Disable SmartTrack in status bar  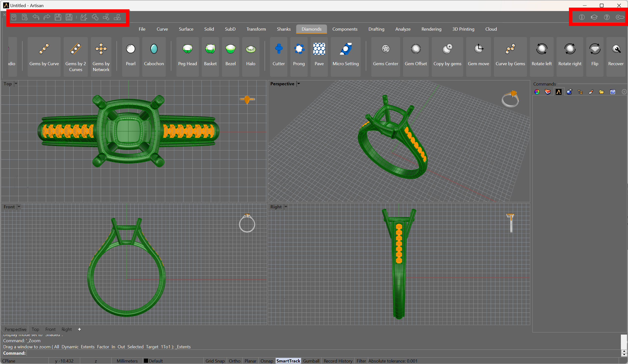click(288, 361)
